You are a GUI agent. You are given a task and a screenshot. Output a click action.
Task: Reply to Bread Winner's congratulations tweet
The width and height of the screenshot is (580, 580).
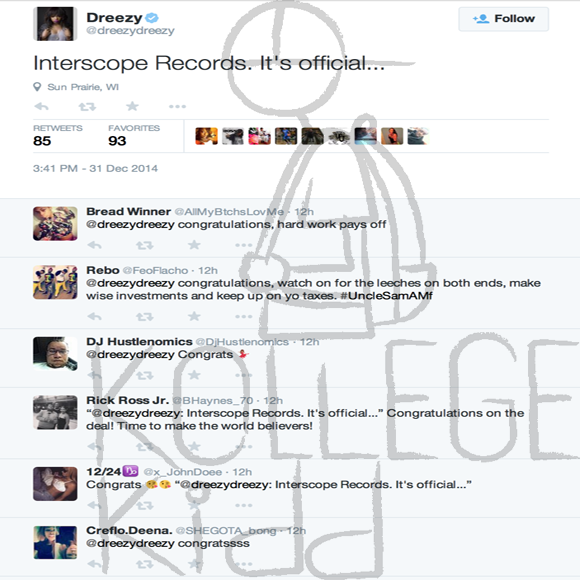(x=95, y=245)
